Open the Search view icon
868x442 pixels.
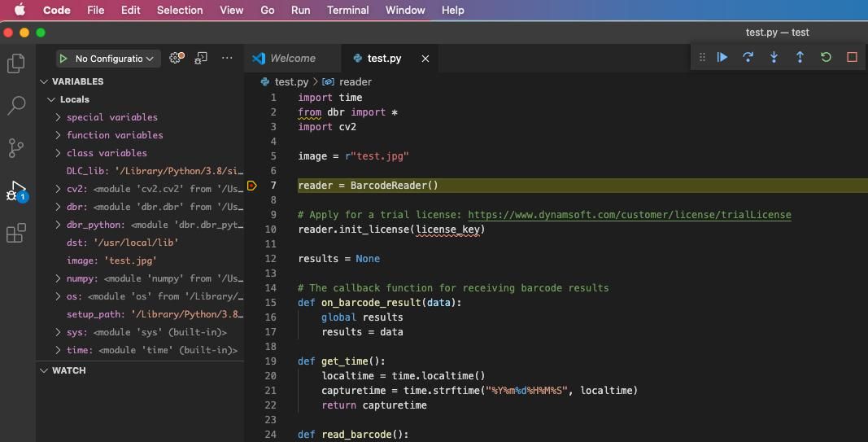pyautogui.click(x=16, y=105)
